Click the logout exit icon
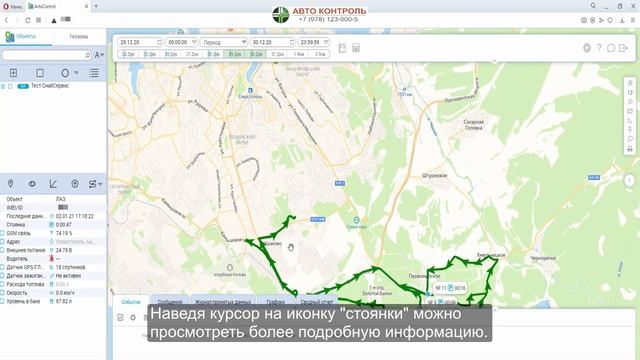Image resolution: width=640 pixels, height=360 pixels. click(x=623, y=48)
